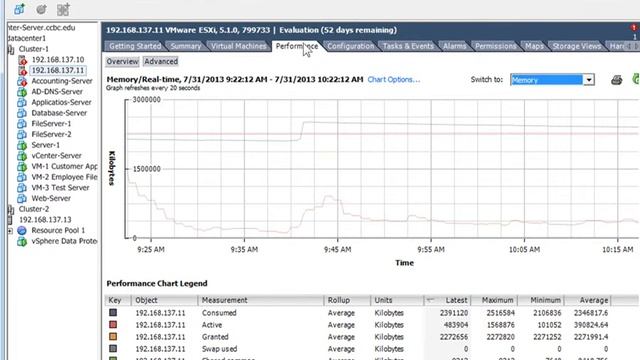Click the Active legend color key
This screenshot has height=360, width=640.
pos(113,325)
